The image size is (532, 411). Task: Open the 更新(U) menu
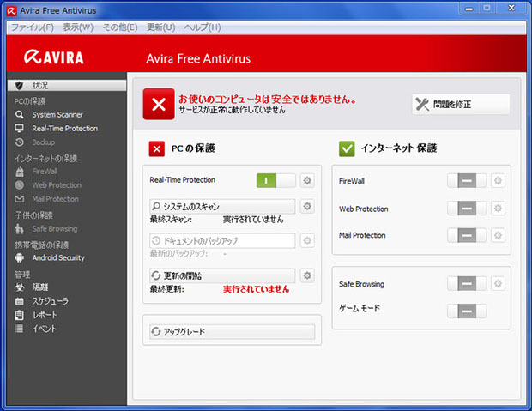click(x=160, y=27)
